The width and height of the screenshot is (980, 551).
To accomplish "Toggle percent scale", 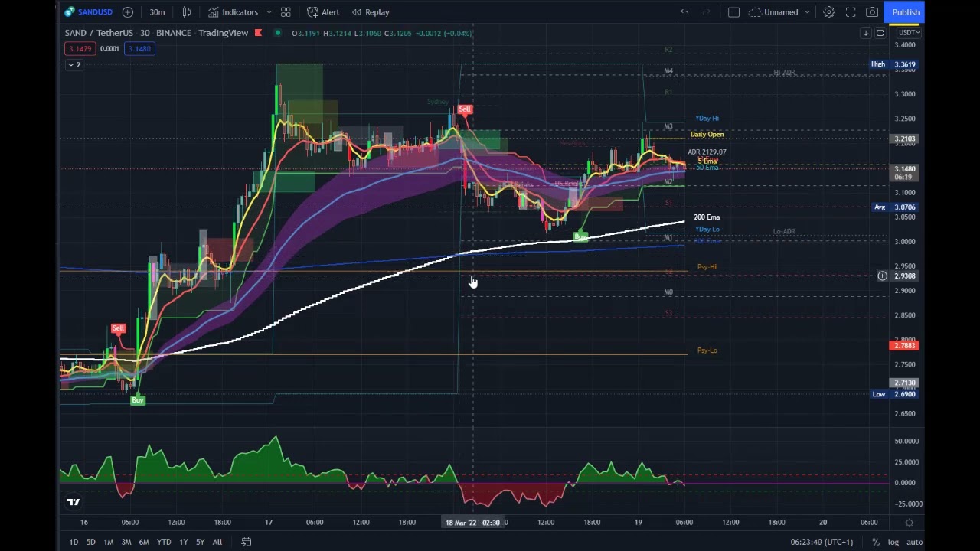I will [876, 542].
